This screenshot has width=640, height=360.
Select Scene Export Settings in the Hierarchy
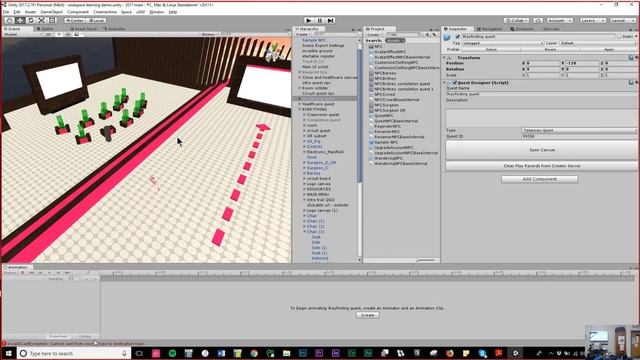click(x=323, y=46)
